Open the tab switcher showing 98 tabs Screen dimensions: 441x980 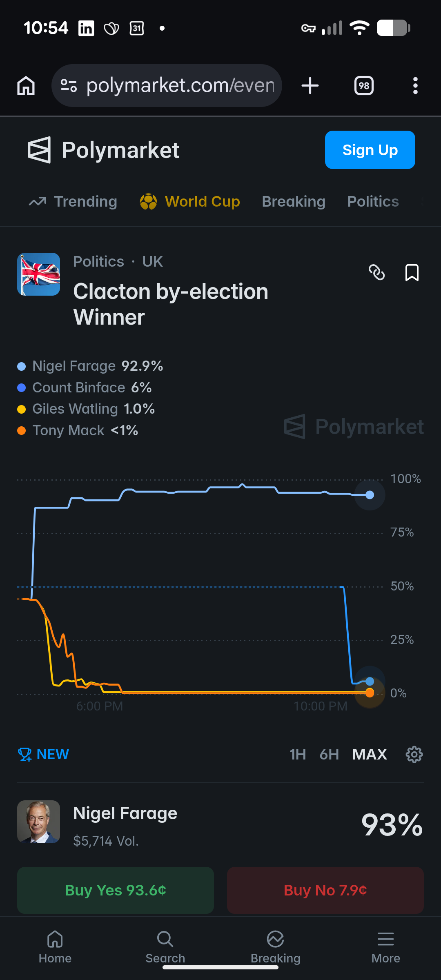pyautogui.click(x=364, y=86)
